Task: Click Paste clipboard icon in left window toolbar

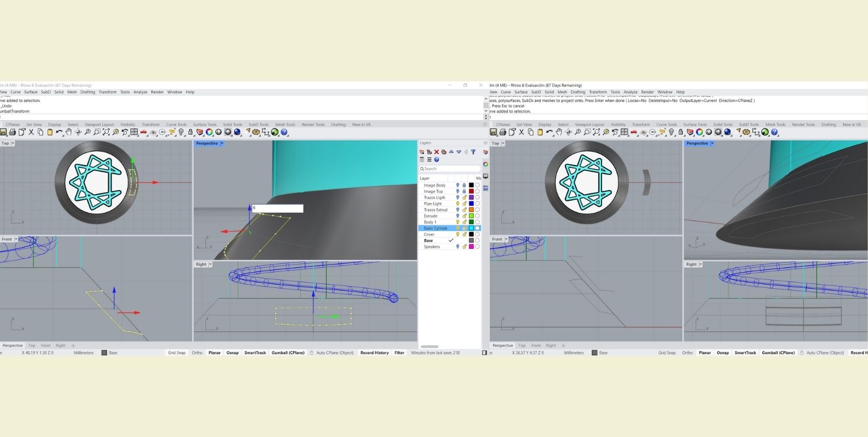Action: [x=50, y=132]
